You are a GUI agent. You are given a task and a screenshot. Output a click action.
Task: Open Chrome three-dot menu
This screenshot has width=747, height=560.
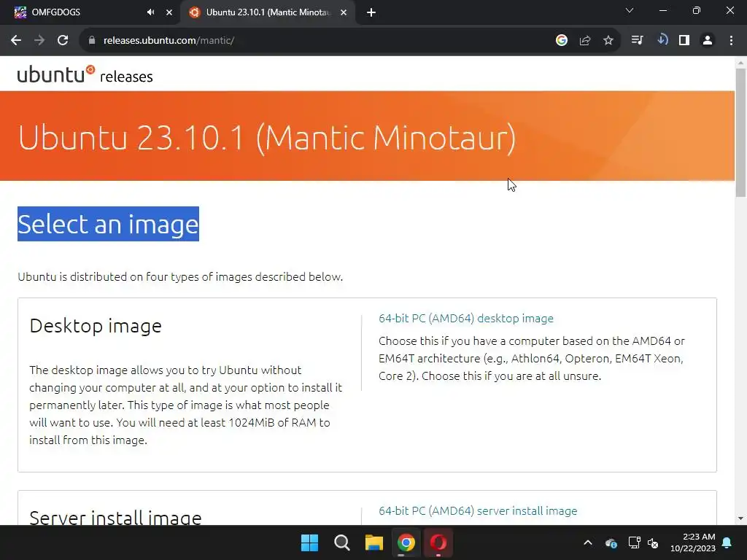[731, 41]
